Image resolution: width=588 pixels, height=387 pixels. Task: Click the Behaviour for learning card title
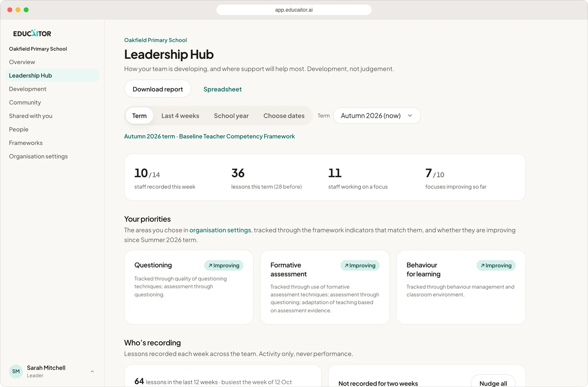click(423, 269)
